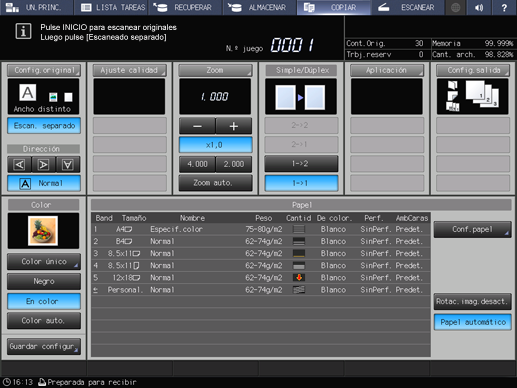Select Normal original direction
517x388 pixels.
(x=44, y=183)
